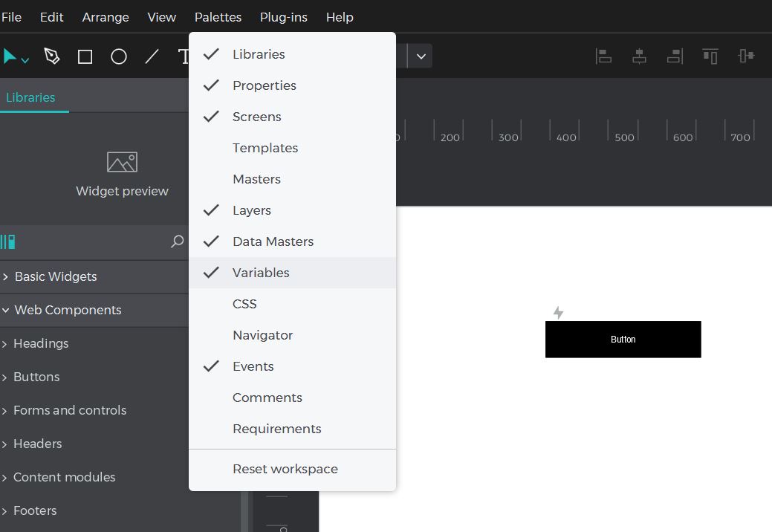This screenshot has height=532, width=772.
Task: Click align horizontal centers icon
Action: coord(639,56)
